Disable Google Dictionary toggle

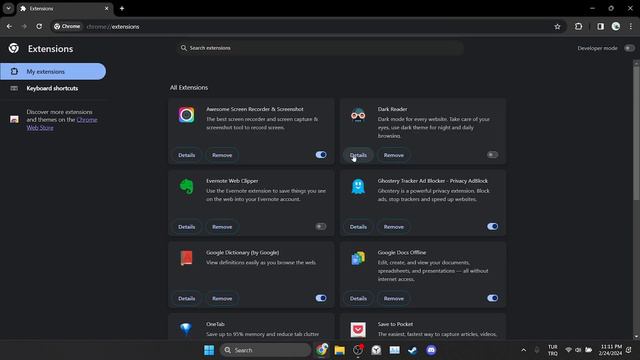click(321, 298)
